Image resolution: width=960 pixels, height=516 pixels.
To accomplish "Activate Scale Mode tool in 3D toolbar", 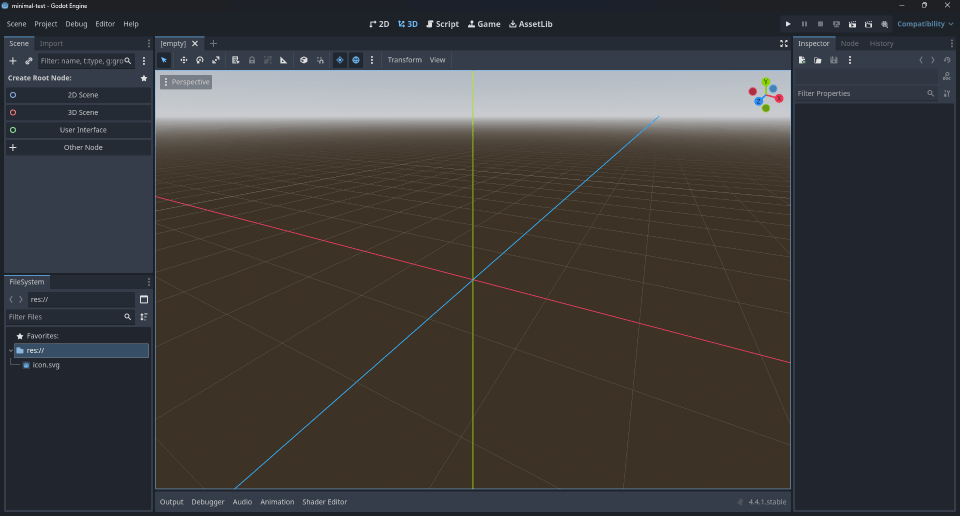I will 216,60.
